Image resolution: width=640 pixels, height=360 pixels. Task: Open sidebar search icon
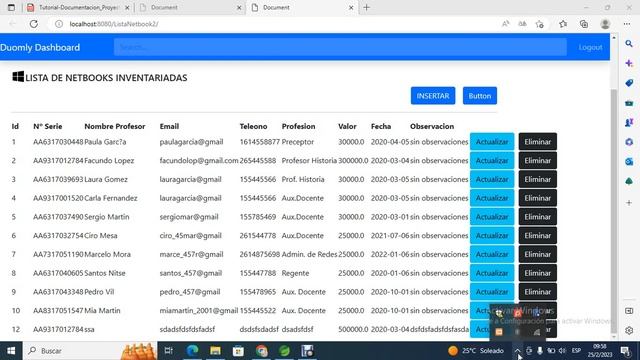coord(629,43)
